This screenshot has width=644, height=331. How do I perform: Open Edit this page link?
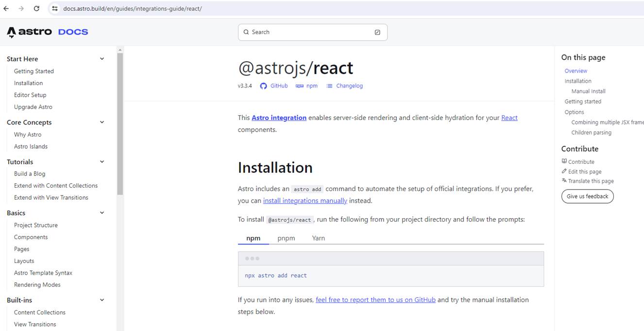(585, 172)
